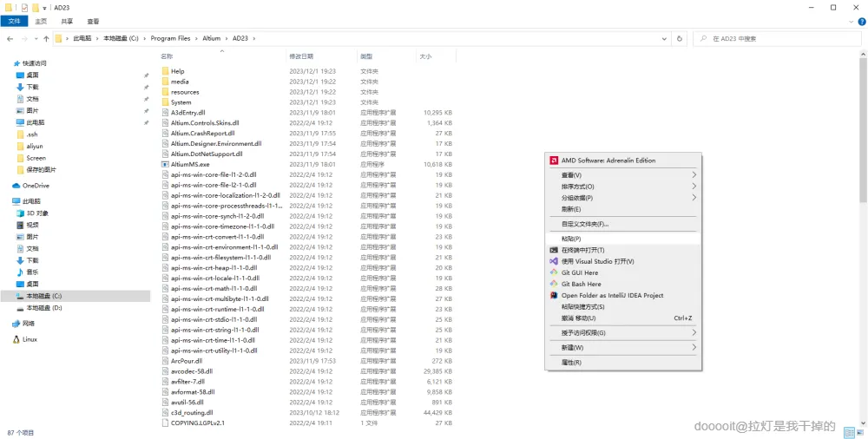
Task: Click the media folder icon
Action: tap(165, 82)
